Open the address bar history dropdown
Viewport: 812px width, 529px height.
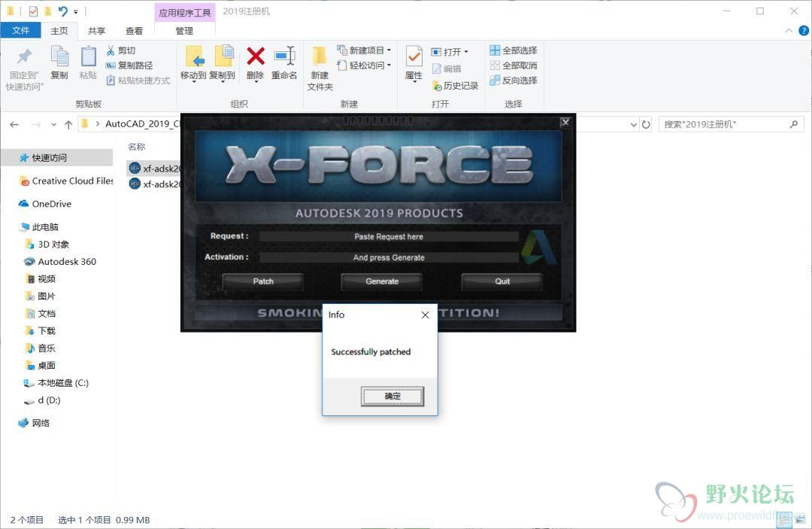pyautogui.click(x=633, y=124)
